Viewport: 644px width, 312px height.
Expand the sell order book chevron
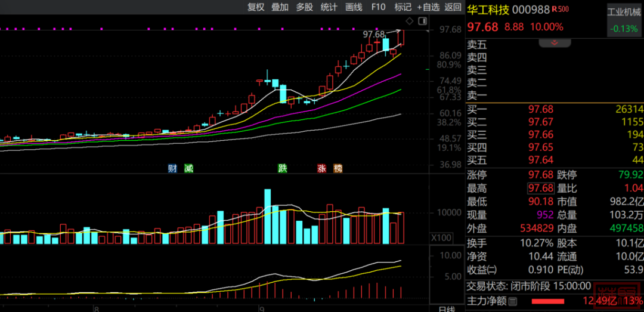click(555, 43)
